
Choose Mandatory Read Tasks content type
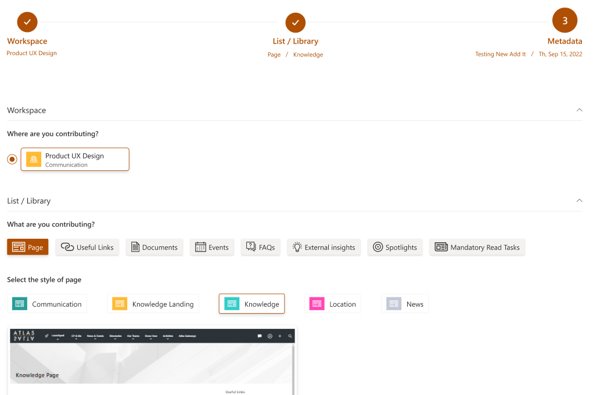477,247
